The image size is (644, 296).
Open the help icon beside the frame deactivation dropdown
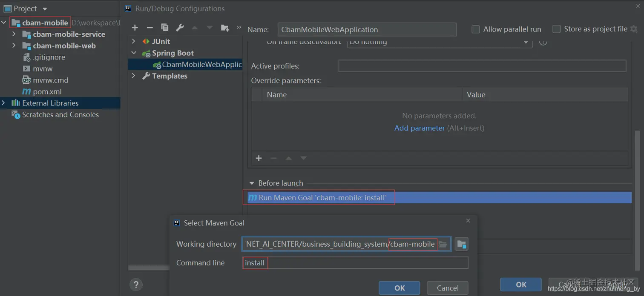point(543,42)
